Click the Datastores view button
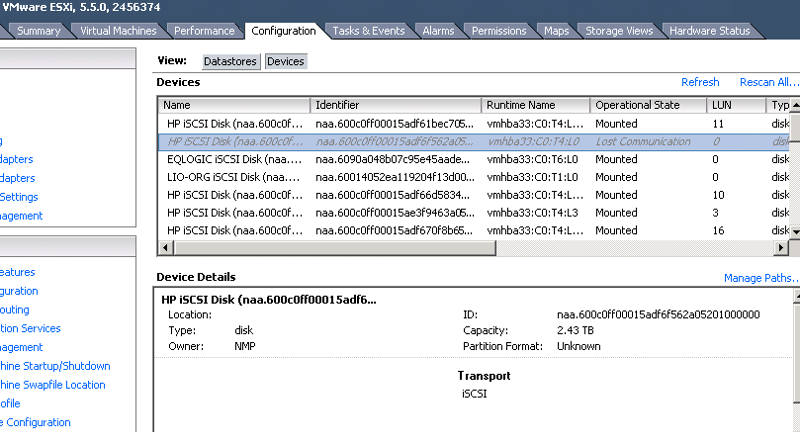 tap(230, 61)
